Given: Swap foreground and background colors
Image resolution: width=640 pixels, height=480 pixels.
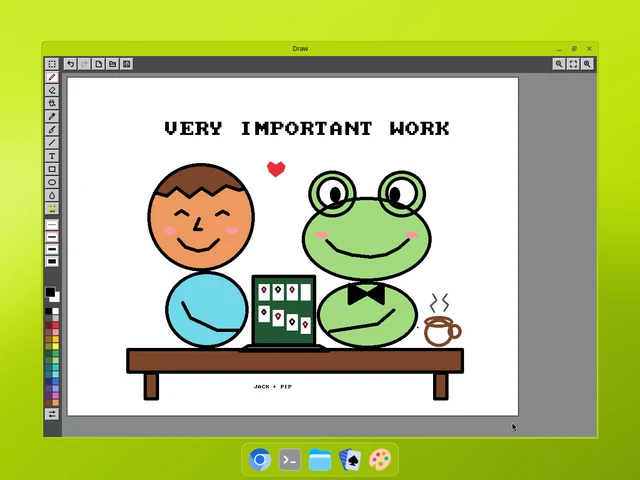Looking at the screenshot, I should [52, 414].
